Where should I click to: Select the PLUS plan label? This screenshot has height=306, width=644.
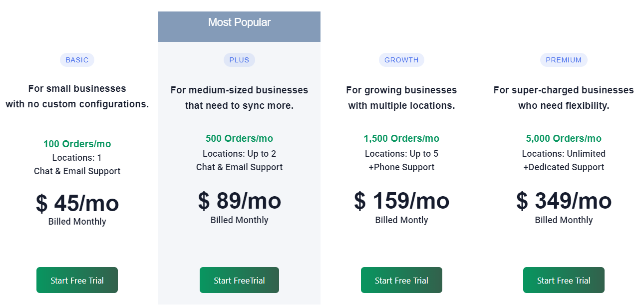pyautogui.click(x=239, y=60)
